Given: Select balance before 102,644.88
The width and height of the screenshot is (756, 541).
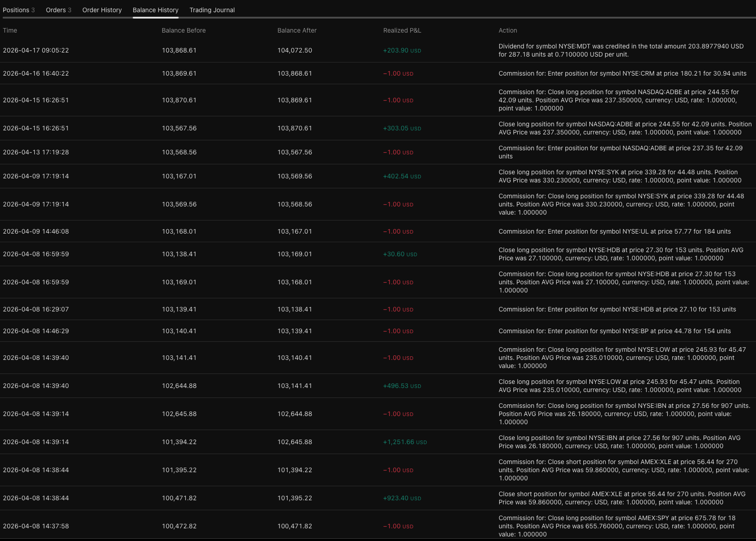Looking at the screenshot, I should [x=179, y=386].
